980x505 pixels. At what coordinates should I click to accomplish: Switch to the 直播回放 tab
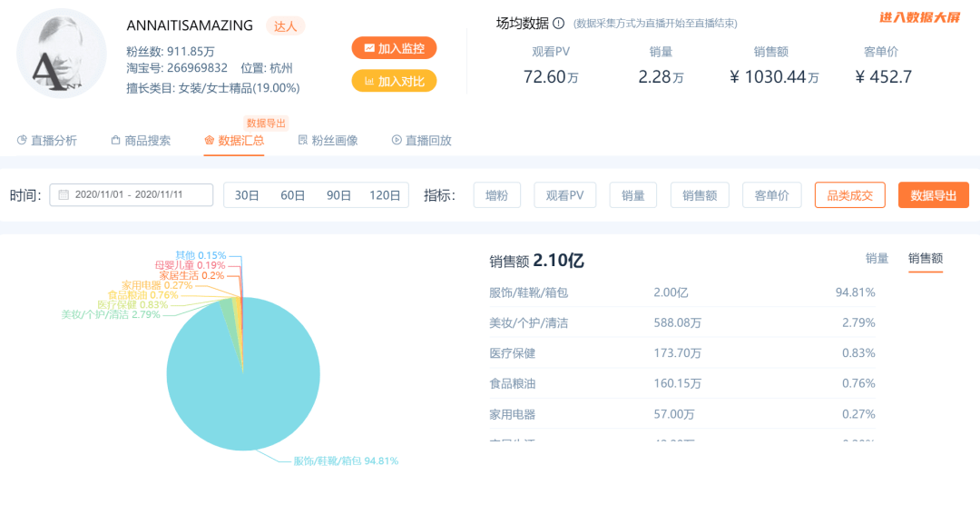pos(422,140)
